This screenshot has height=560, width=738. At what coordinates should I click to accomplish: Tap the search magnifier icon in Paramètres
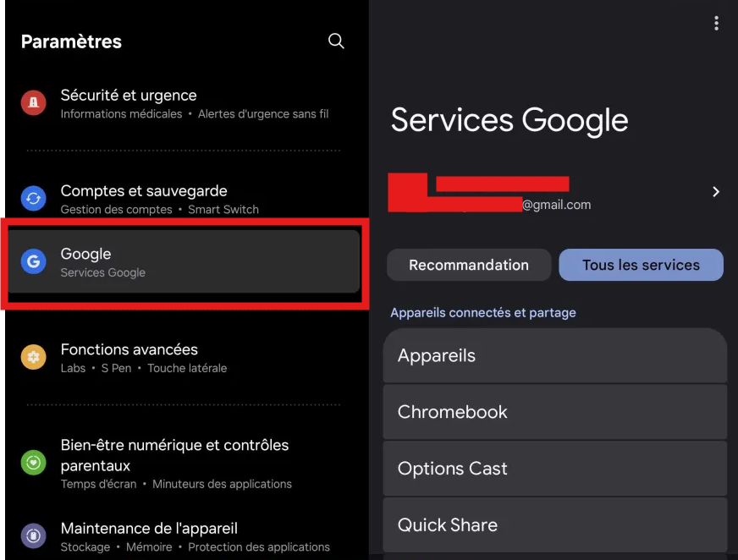pyautogui.click(x=336, y=41)
